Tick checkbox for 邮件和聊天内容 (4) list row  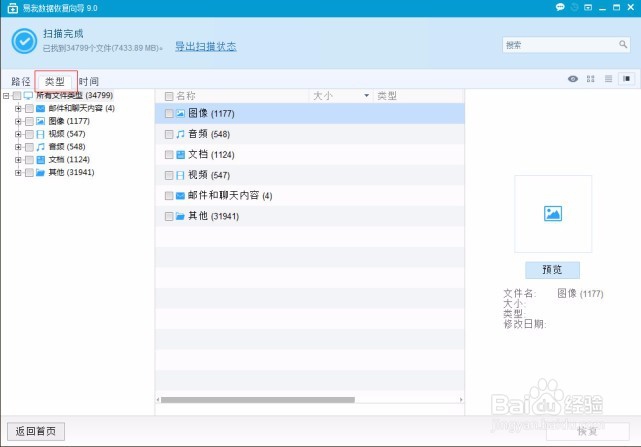[169, 195]
